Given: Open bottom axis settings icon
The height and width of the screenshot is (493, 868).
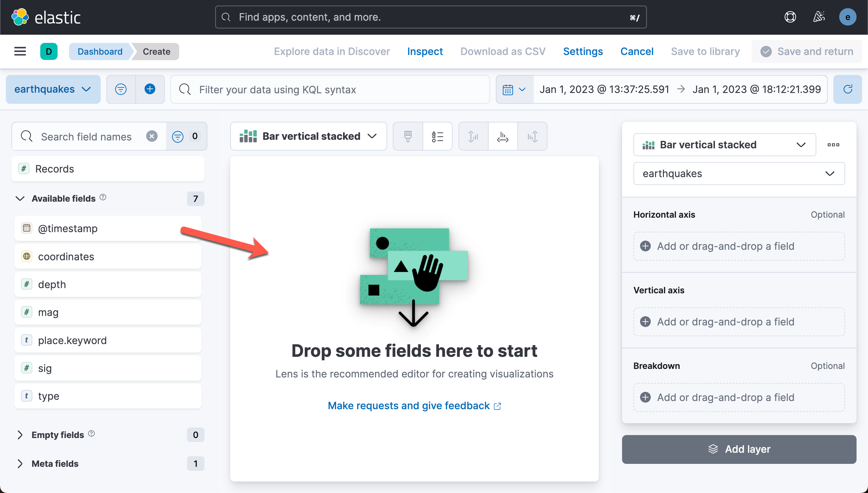Looking at the screenshot, I should [502, 137].
